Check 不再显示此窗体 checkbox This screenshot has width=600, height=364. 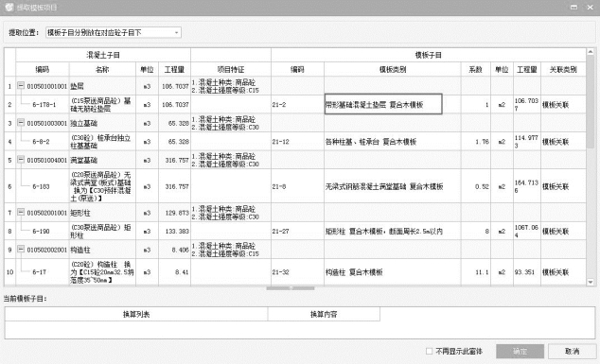click(x=430, y=351)
